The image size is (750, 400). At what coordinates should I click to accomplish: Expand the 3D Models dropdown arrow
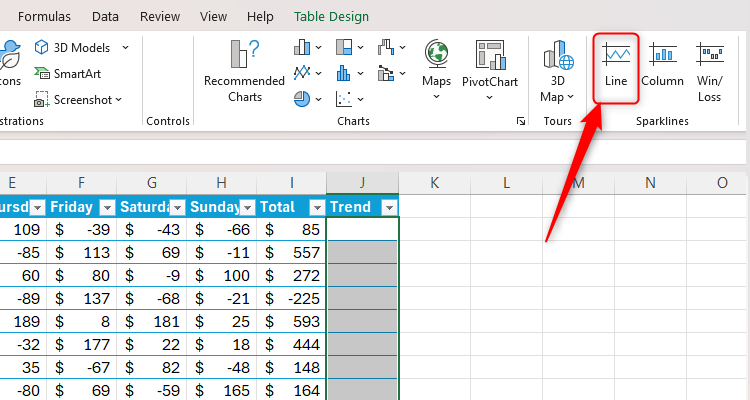click(x=125, y=47)
